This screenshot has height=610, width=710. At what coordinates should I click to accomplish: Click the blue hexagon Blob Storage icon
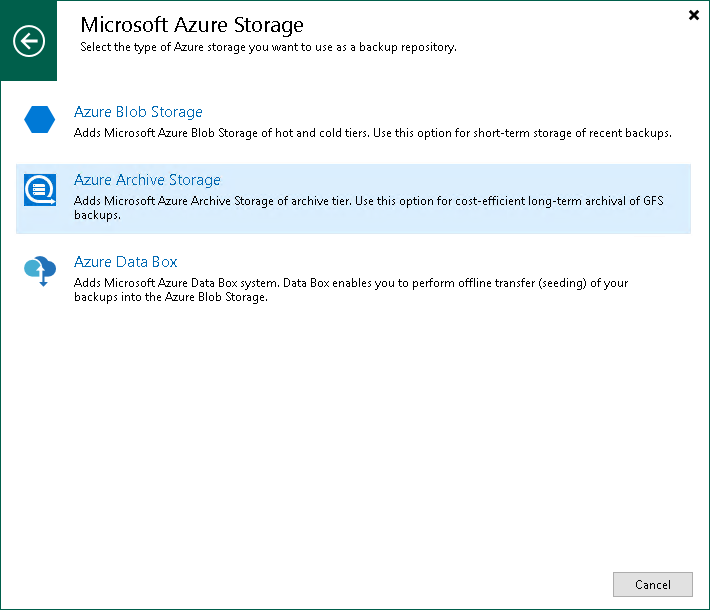(x=39, y=121)
